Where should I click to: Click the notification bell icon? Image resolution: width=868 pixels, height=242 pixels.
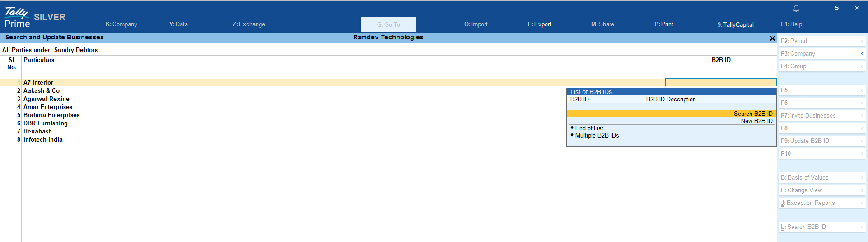coord(796,8)
